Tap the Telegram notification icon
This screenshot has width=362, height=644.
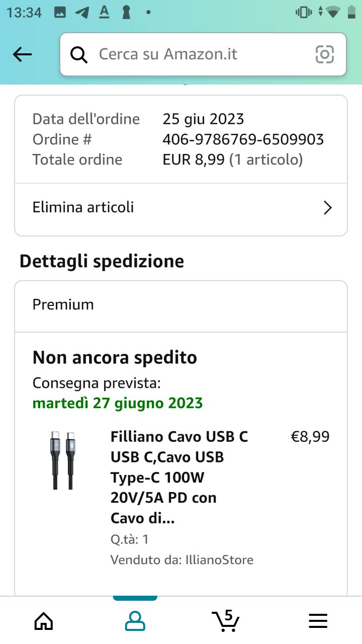tap(82, 12)
